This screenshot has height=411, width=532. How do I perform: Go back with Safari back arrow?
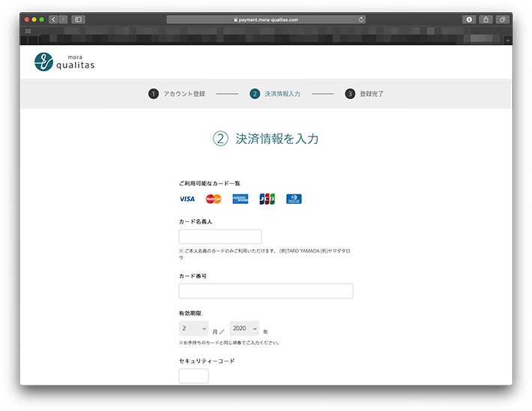(x=53, y=19)
